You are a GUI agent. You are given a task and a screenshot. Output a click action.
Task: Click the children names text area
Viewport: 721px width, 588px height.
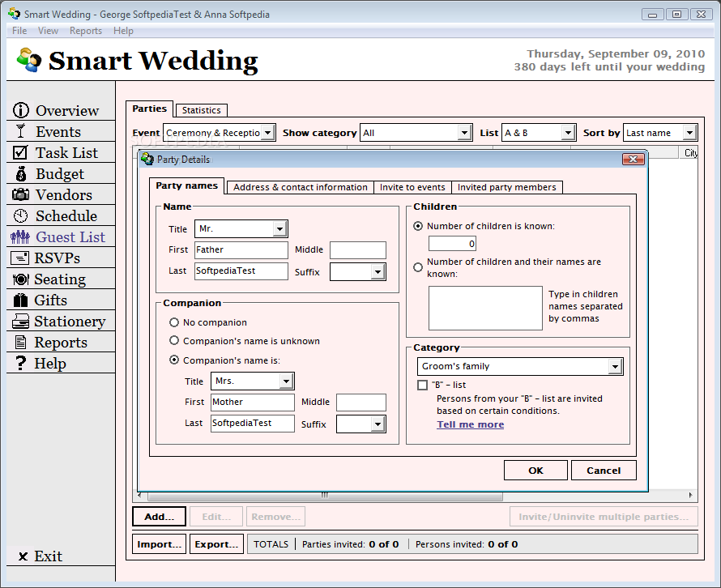485,308
